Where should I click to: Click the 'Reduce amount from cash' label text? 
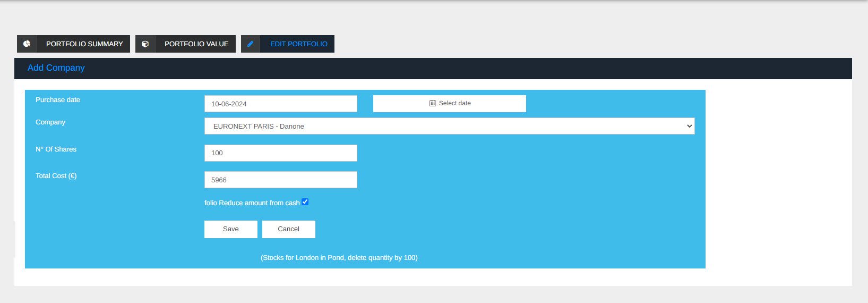tap(252, 203)
